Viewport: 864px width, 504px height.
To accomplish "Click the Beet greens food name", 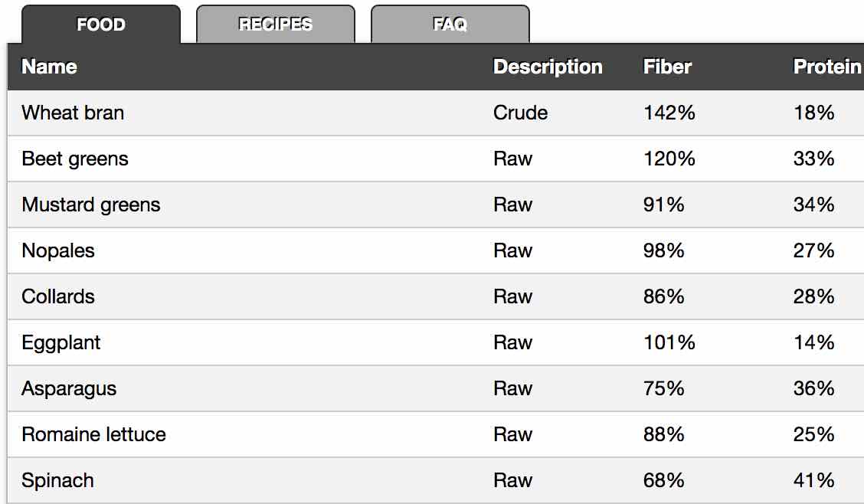I will (x=75, y=159).
